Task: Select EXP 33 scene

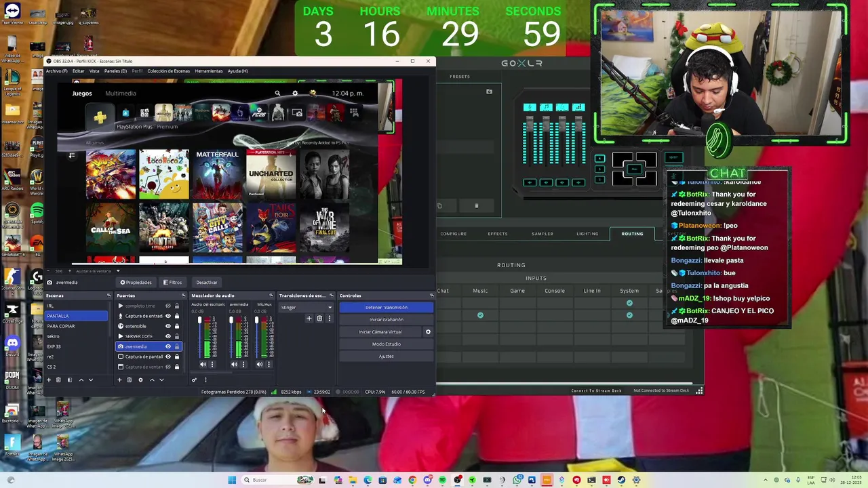Action: [x=76, y=346]
